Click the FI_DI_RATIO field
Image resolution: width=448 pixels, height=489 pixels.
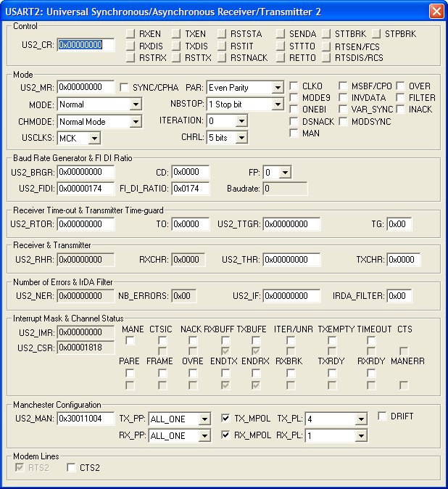pos(191,189)
